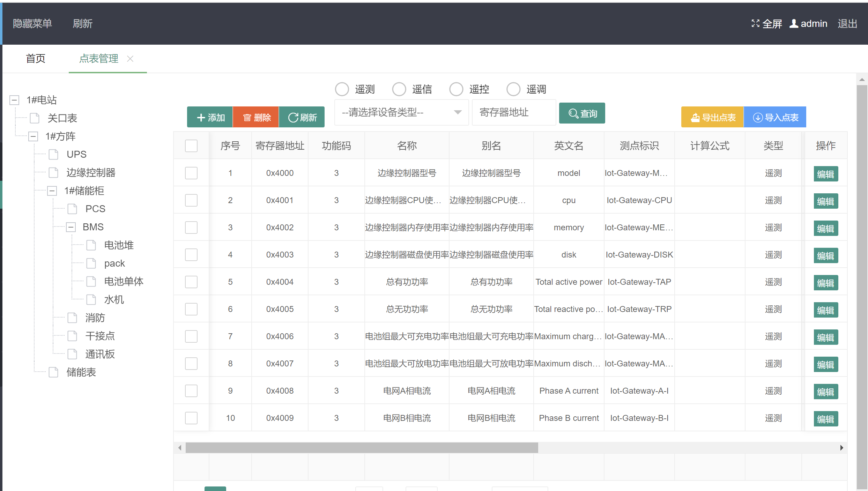Click file icon beside PCS node
Screen dimensions: 868x491
(x=72, y=209)
